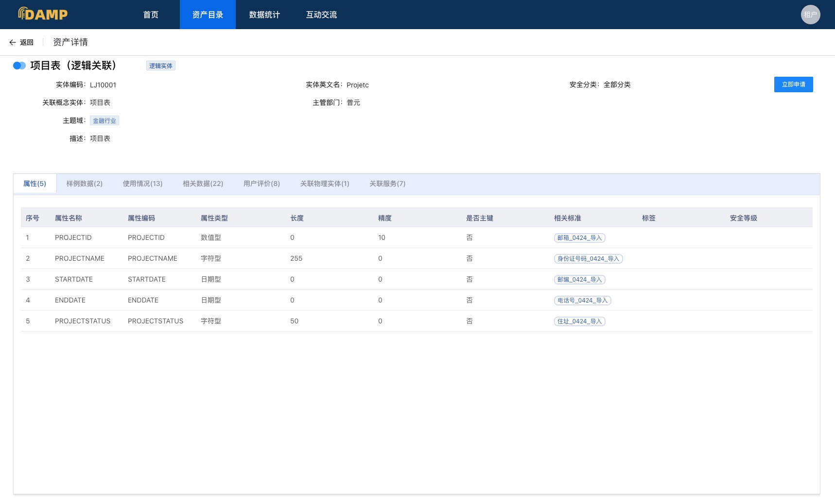Click the blue toggle icon beside title
Image resolution: width=835 pixels, height=504 pixels.
pyautogui.click(x=19, y=66)
